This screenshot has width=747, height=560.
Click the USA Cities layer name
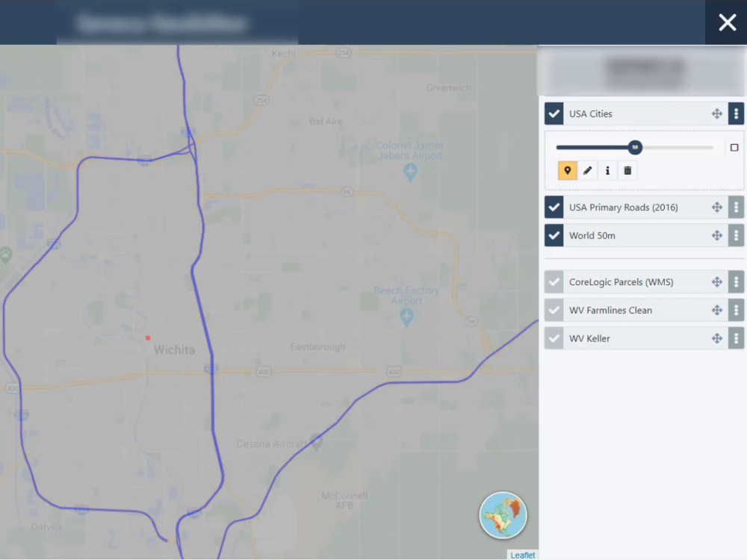(590, 113)
